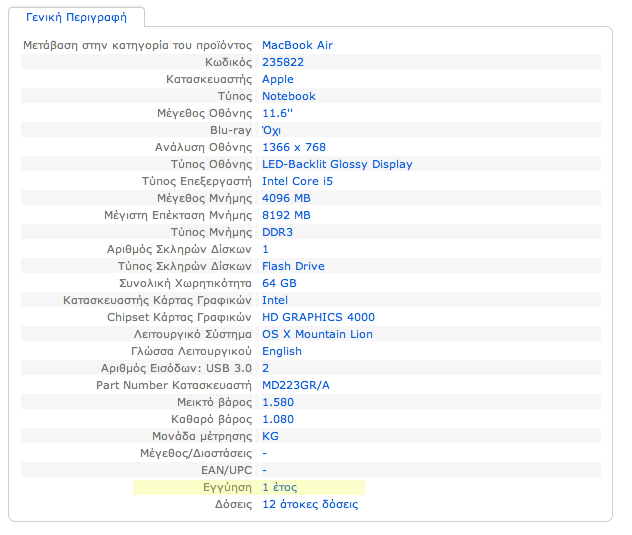Click the USB 3.0 ports value 2
Image resolution: width=632 pixels, height=535 pixels.
(265, 368)
